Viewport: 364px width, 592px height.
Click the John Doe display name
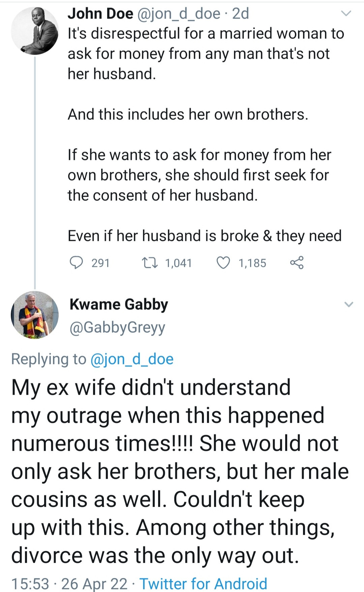coord(100,13)
